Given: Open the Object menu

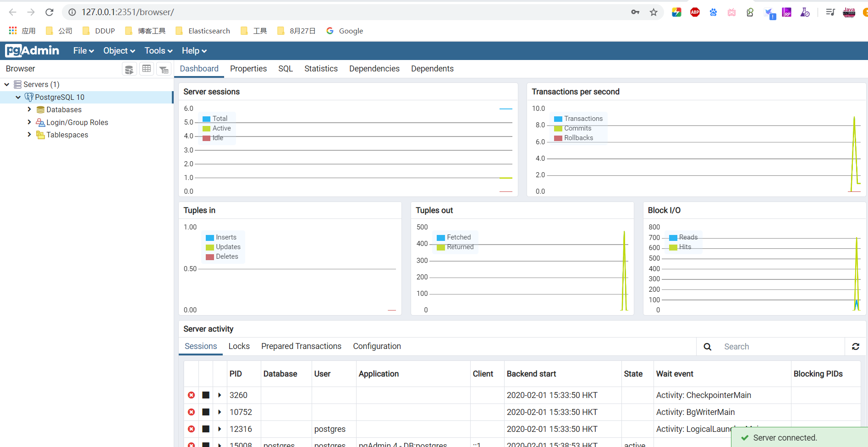Looking at the screenshot, I should (x=119, y=51).
